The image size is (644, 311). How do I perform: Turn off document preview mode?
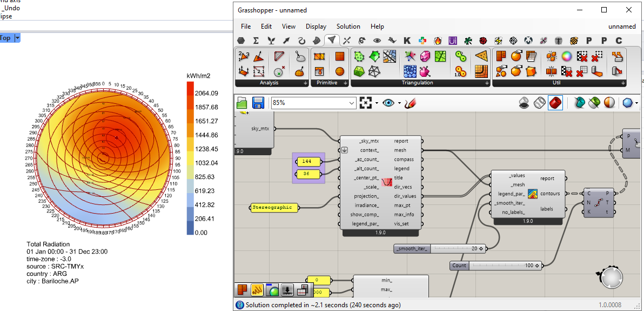(523, 103)
